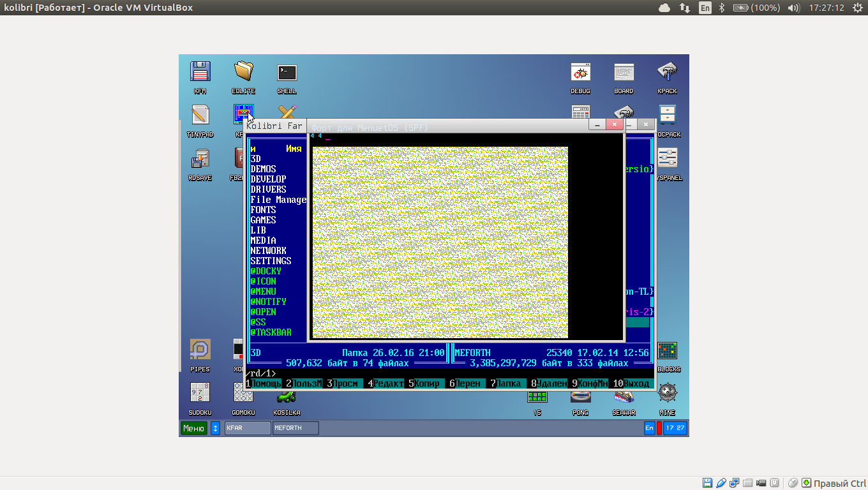Launch the DEBUG application icon
This screenshot has width=868, height=490.
[580, 72]
